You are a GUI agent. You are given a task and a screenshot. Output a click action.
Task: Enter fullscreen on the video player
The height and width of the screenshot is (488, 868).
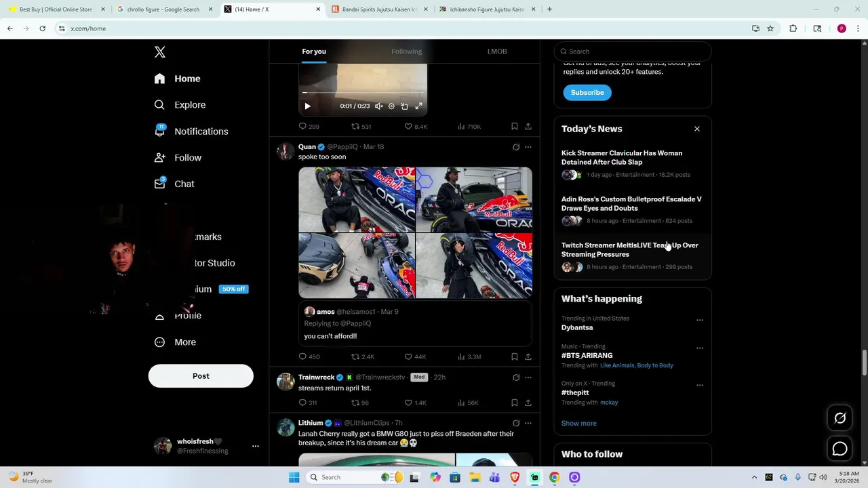418,106
